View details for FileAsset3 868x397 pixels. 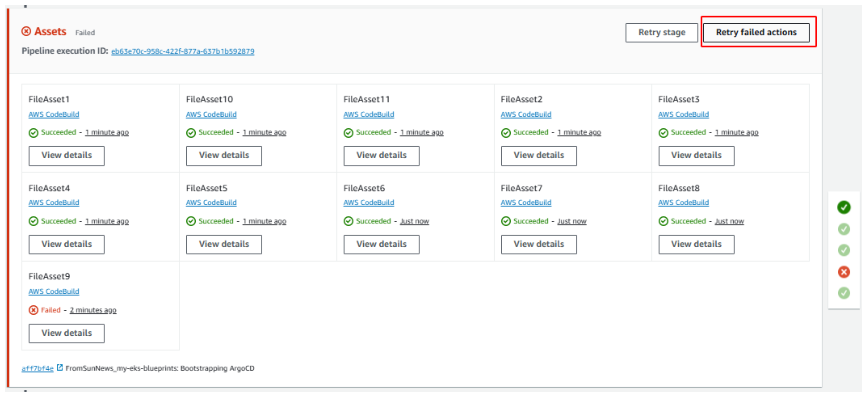(696, 156)
